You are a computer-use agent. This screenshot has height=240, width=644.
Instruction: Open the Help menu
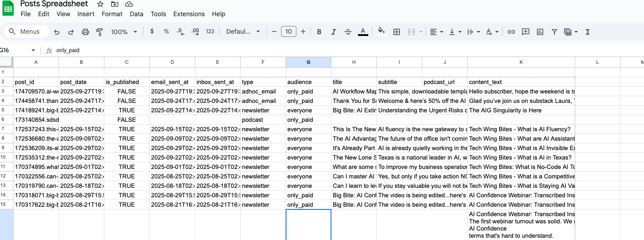[219, 14]
